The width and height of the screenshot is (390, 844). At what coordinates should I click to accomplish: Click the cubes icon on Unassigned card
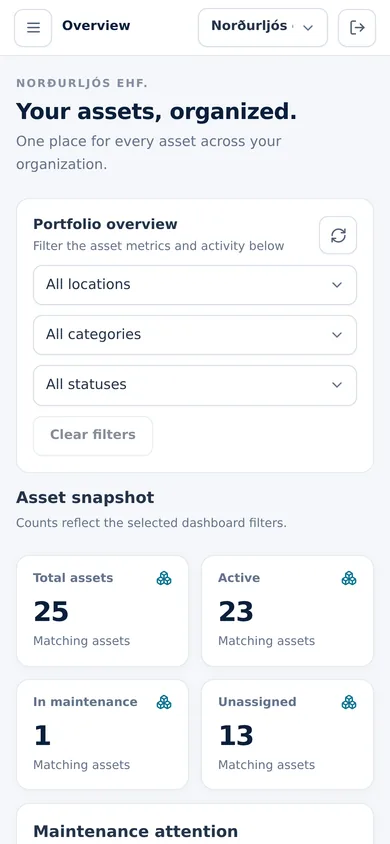click(x=349, y=702)
